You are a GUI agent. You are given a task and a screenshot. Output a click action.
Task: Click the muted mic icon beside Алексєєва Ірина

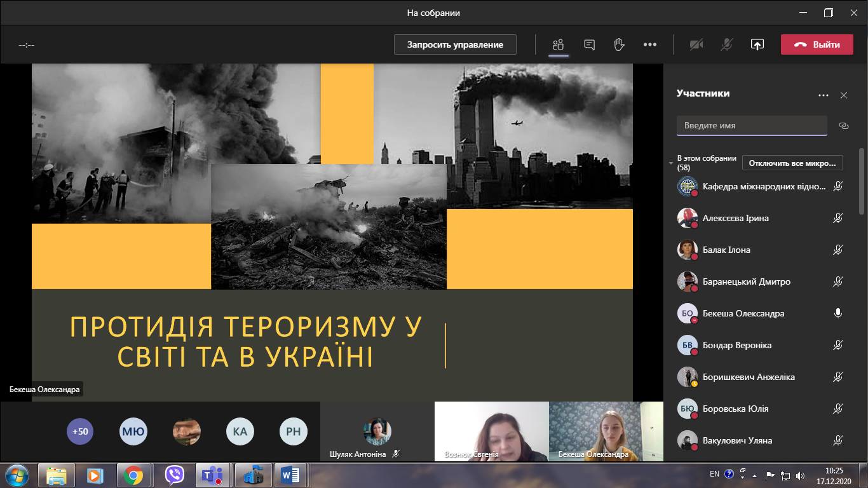tap(838, 218)
